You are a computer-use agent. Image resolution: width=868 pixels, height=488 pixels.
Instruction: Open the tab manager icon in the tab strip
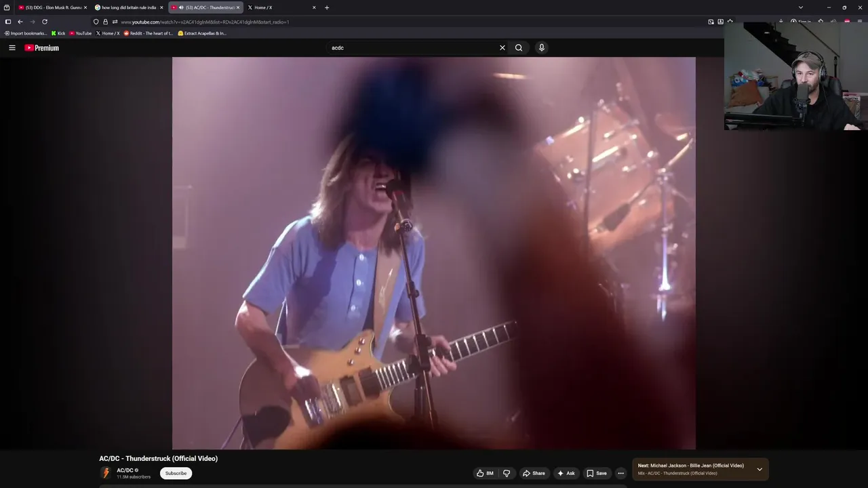7,7
